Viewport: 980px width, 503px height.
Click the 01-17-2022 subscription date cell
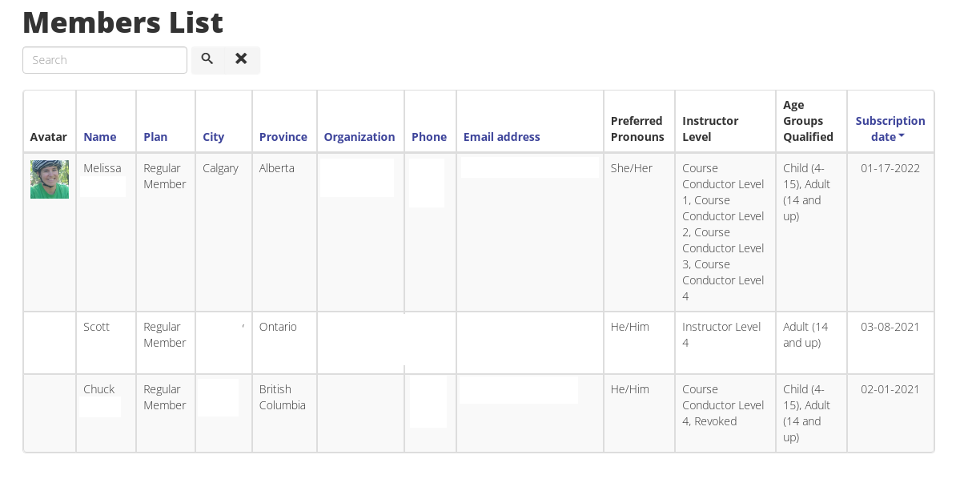(890, 232)
